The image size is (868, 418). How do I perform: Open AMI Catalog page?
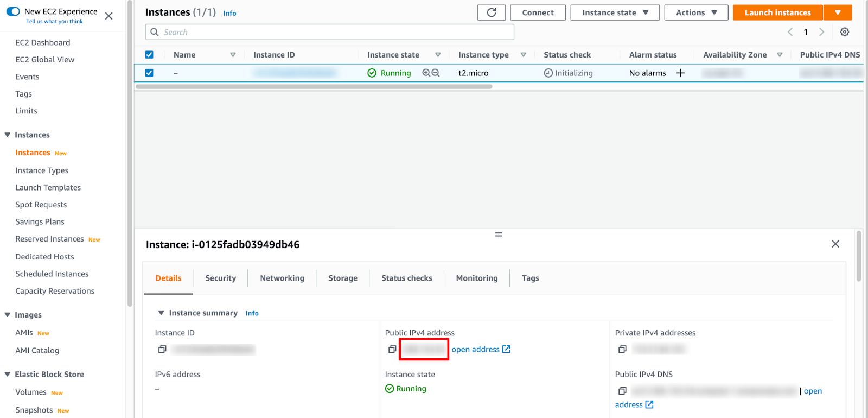click(x=37, y=351)
